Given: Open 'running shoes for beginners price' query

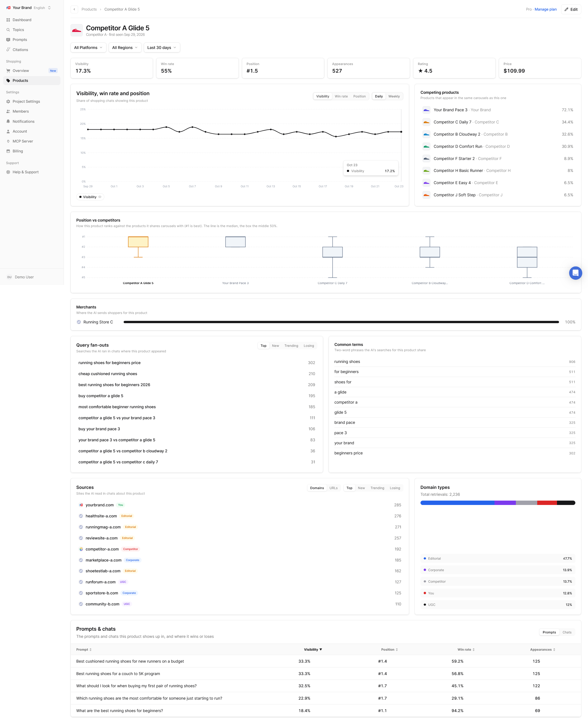Looking at the screenshot, I should pos(196,363).
